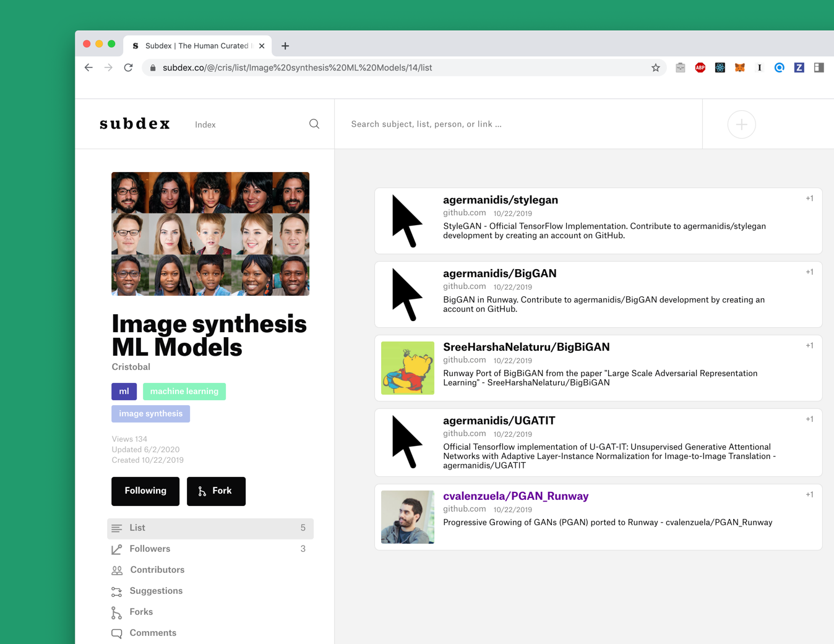Toggle the 'image synthesis' tag
Screen dimensions: 834x644
(x=150, y=413)
